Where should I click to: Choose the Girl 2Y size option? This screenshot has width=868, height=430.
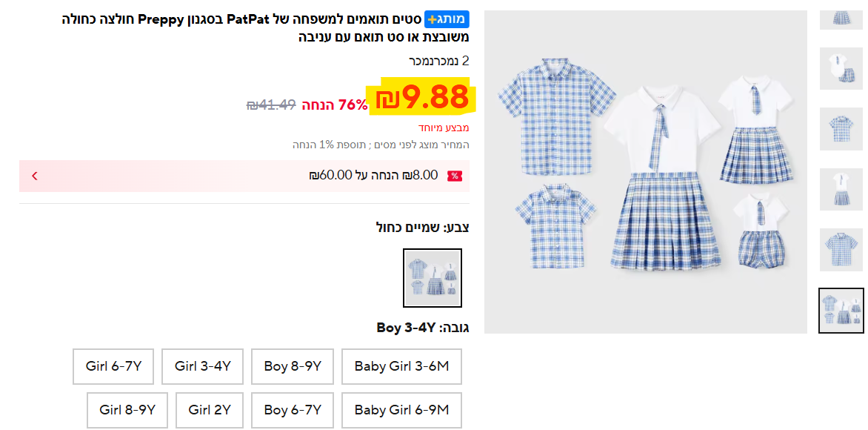coord(210,410)
